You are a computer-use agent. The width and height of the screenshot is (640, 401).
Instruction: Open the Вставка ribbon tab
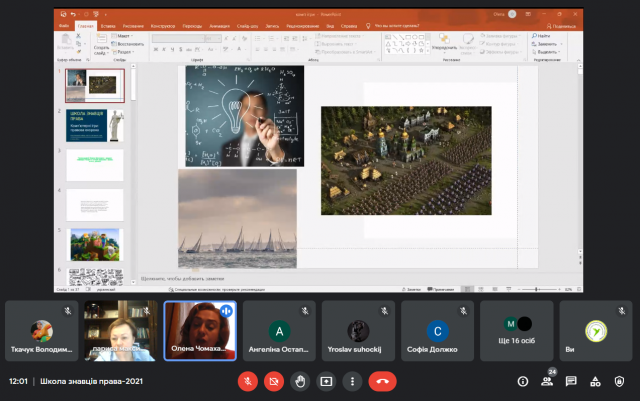[106, 27]
